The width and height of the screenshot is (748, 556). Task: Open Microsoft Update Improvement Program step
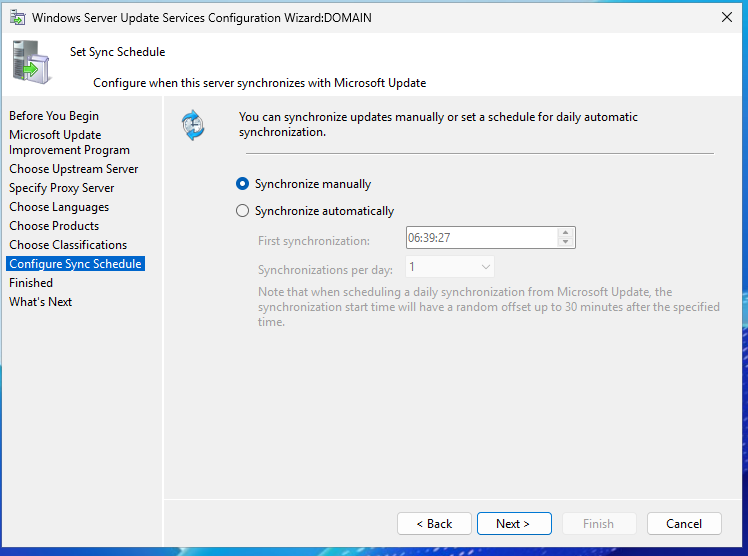pos(69,142)
